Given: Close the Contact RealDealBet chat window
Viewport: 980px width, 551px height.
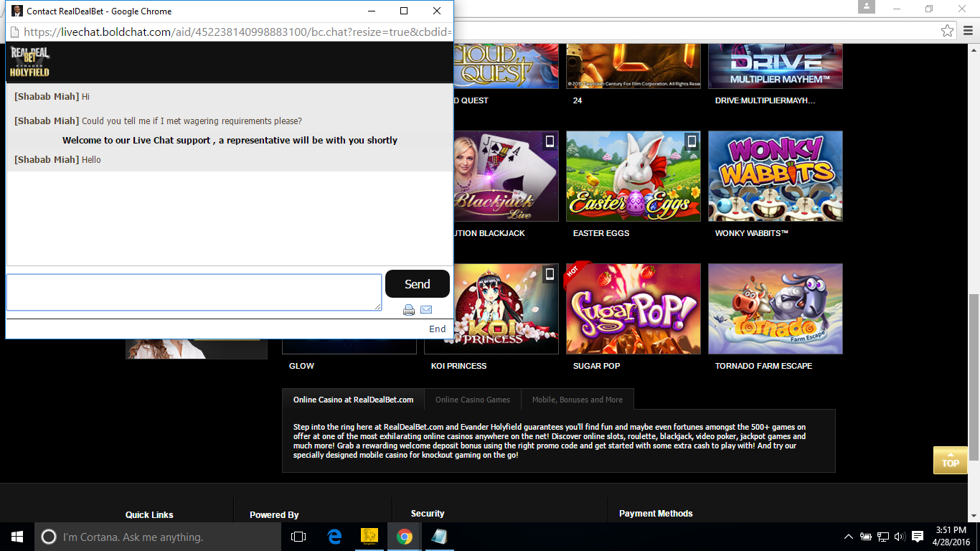Looking at the screenshot, I should point(437,11).
